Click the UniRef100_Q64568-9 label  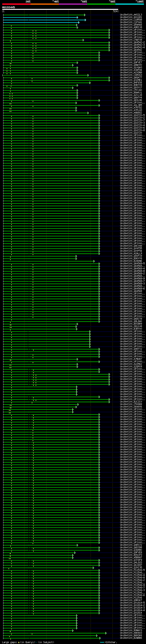132,278
